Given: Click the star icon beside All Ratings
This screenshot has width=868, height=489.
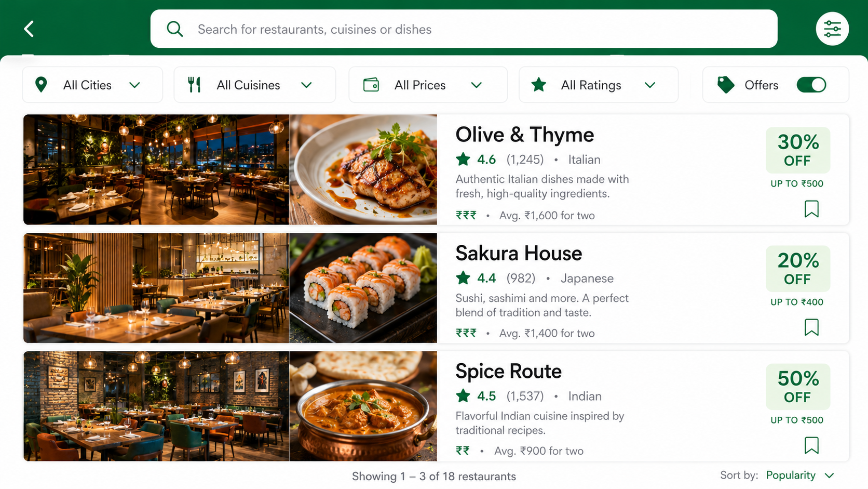Looking at the screenshot, I should coord(539,85).
